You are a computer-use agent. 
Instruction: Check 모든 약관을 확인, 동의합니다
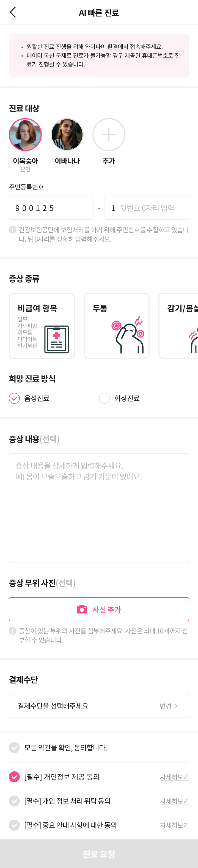click(14, 748)
